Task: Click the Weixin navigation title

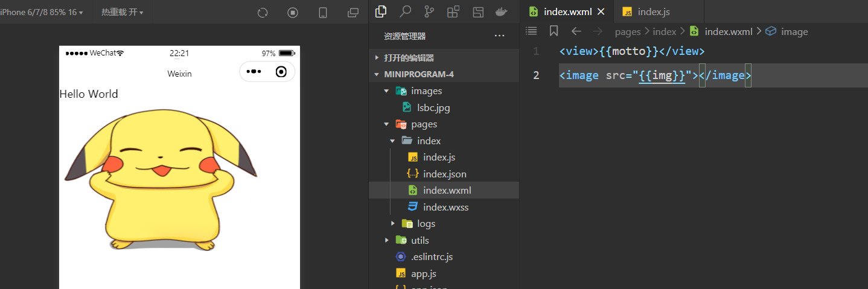Action: pyautogui.click(x=179, y=74)
